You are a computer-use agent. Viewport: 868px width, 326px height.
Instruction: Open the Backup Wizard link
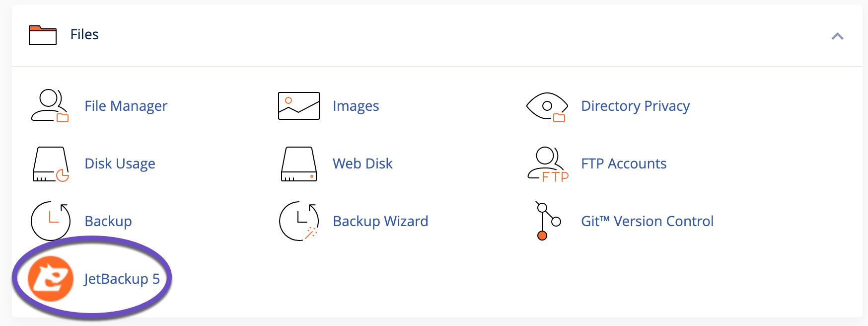pos(380,221)
